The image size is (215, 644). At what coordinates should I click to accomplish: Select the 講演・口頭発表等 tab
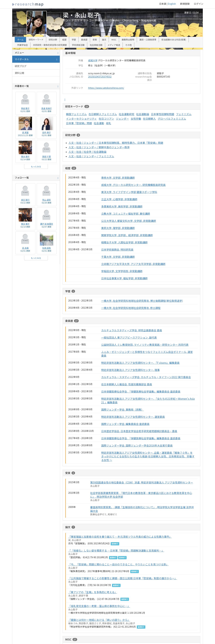(148, 39)
